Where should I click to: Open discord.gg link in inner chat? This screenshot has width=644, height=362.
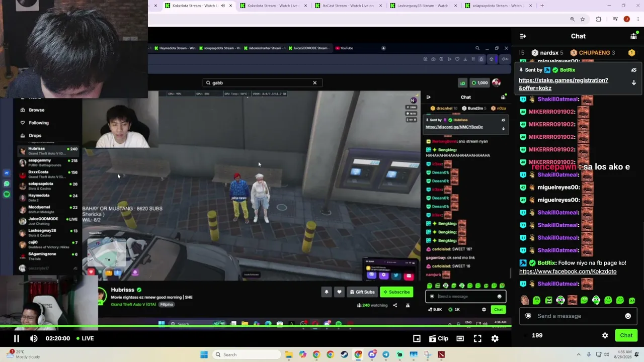click(x=454, y=127)
